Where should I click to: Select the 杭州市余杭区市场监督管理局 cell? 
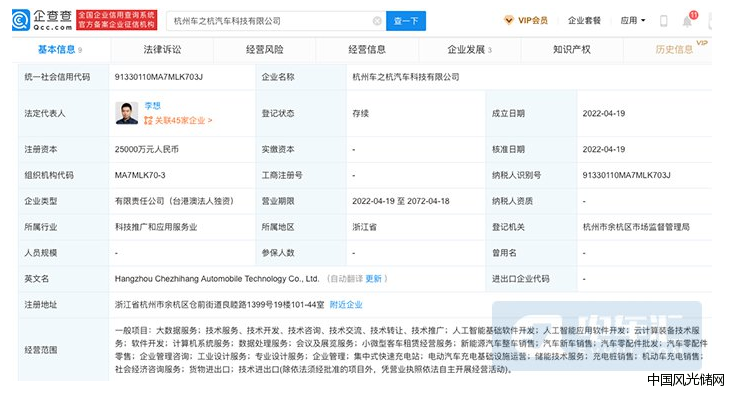[636, 227]
